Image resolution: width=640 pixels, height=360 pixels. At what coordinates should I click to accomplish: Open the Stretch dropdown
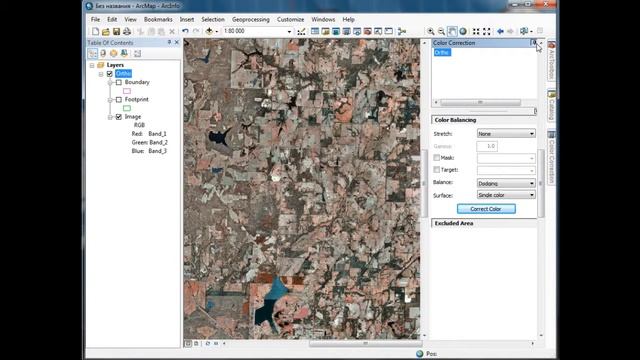coord(506,133)
